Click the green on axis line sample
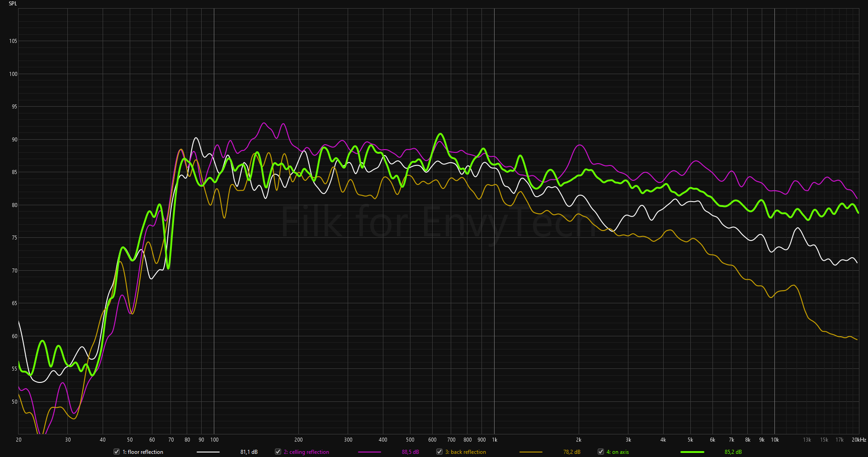868x457 pixels. tap(692, 452)
